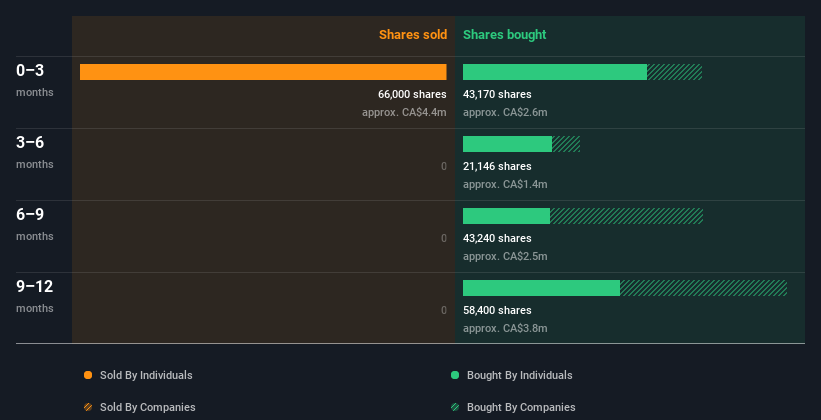The height and width of the screenshot is (420, 821).
Task: Click striped companies segment in 0–3 months row
Action: pos(674,72)
